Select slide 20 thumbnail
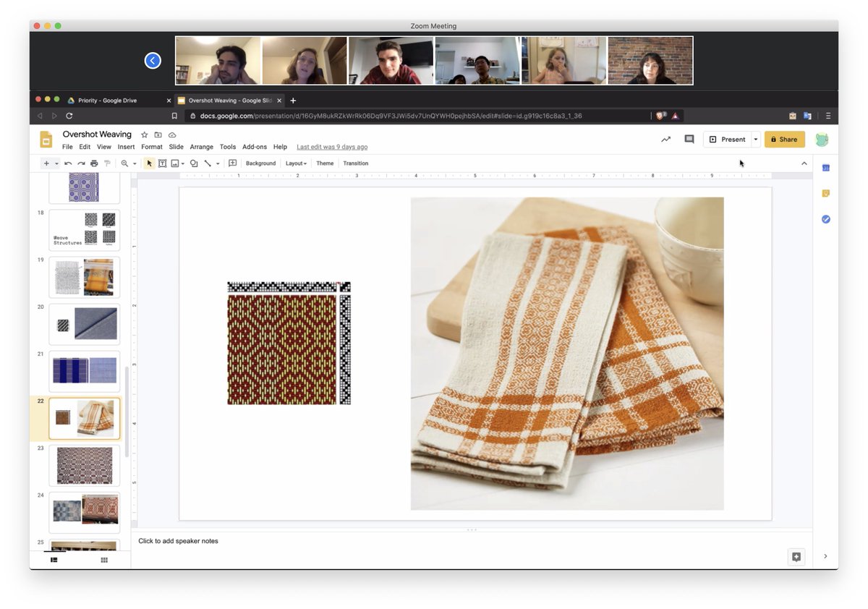This screenshot has height=609, width=868. (x=85, y=324)
